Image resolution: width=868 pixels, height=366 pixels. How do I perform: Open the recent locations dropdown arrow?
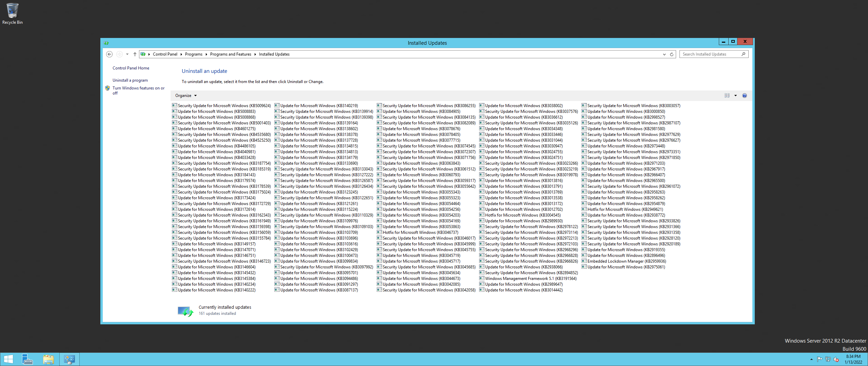click(127, 54)
